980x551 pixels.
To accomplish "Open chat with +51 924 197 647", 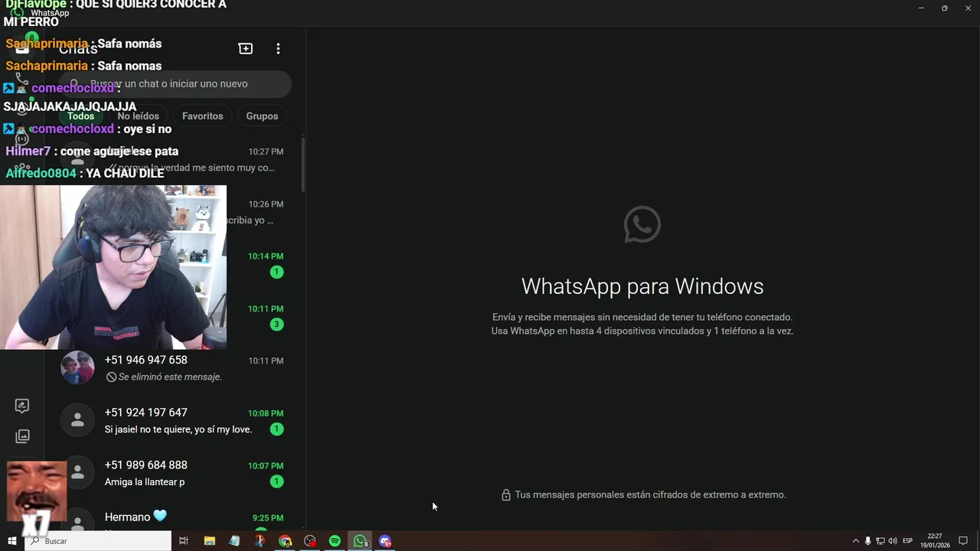I will pyautogui.click(x=175, y=421).
